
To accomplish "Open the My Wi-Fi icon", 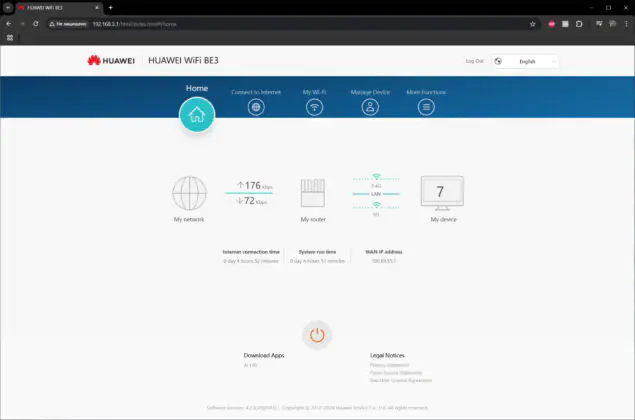I will click(x=314, y=107).
